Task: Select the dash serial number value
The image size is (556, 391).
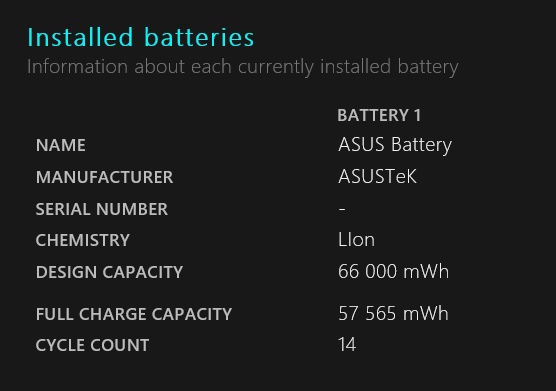Action: (x=342, y=209)
